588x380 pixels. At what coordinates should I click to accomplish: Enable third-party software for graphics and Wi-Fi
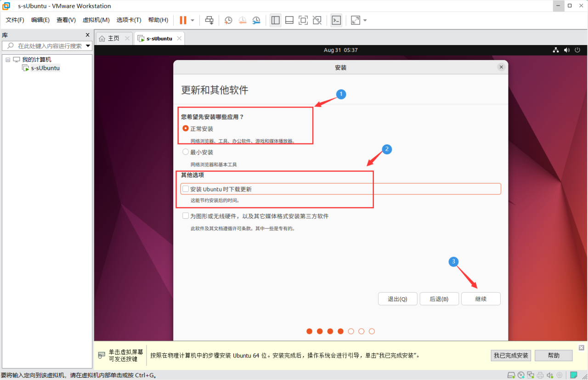coord(186,216)
